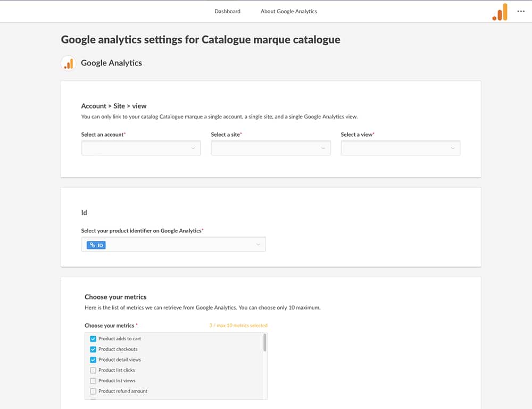Viewport: 532px width, 409px height.
Task: Open the Select a view dropdown
Action: pos(401,148)
